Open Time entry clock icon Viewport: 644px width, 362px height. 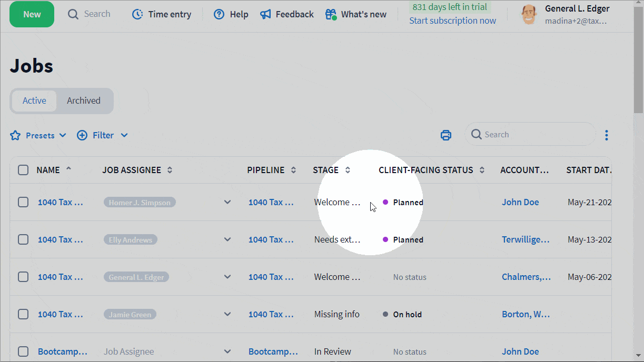[x=137, y=14]
